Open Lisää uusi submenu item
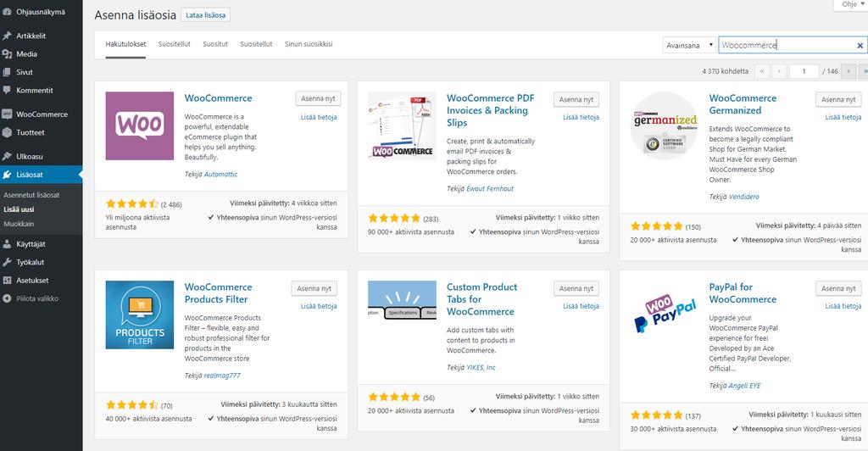The height and width of the screenshot is (451, 868). pyautogui.click(x=19, y=209)
